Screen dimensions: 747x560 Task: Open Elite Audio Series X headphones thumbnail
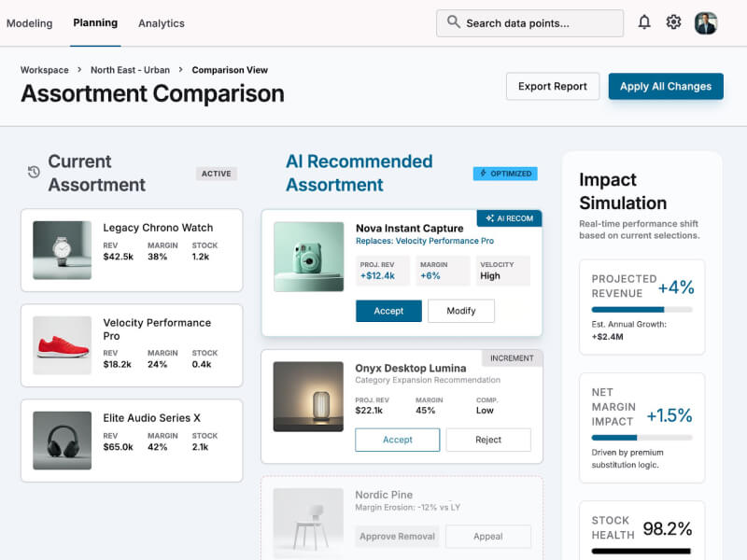[62, 441]
